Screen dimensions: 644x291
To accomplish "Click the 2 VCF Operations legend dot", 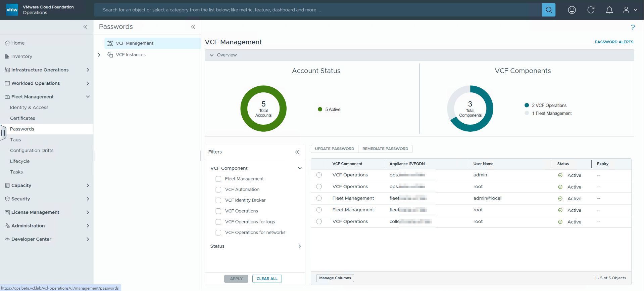I will pyautogui.click(x=527, y=105).
